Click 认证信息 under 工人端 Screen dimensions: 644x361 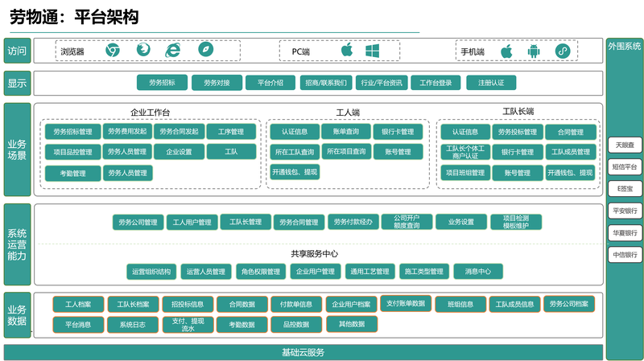[295, 132]
